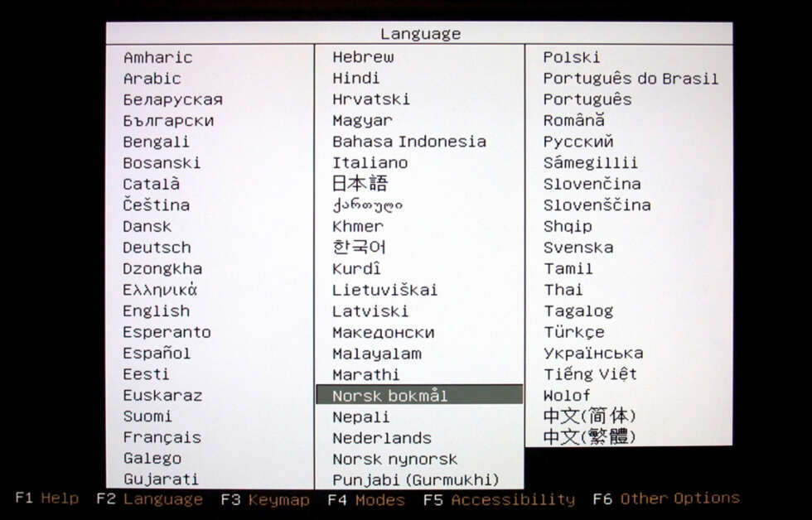This screenshot has height=520, width=812.
Task: Select Polski language
Action: coord(572,57)
